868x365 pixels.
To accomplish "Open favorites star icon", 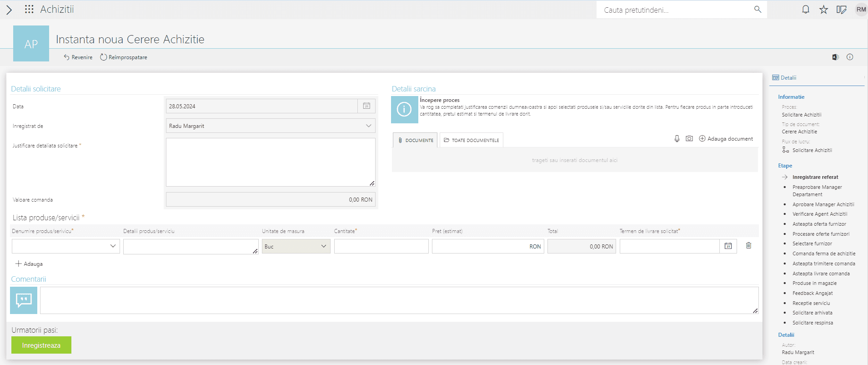I will pyautogui.click(x=823, y=10).
